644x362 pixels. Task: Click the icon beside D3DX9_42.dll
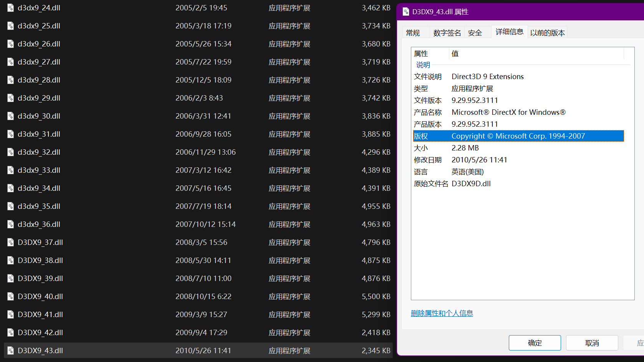10,332
